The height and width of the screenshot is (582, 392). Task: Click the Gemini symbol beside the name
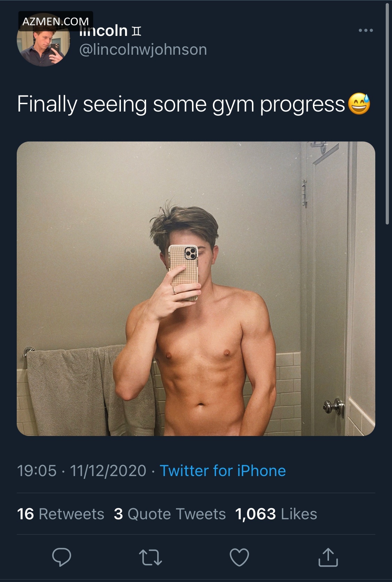[x=136, y=32]
